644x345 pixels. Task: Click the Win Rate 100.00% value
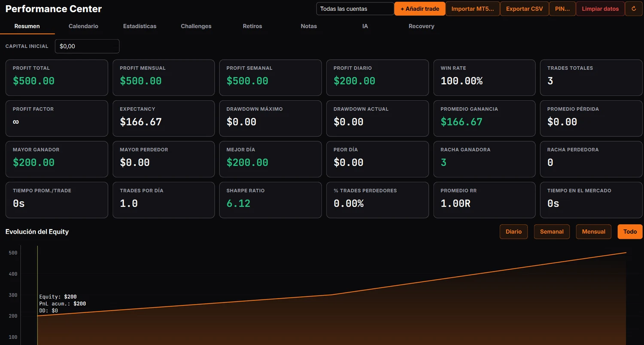click(462, 81)
